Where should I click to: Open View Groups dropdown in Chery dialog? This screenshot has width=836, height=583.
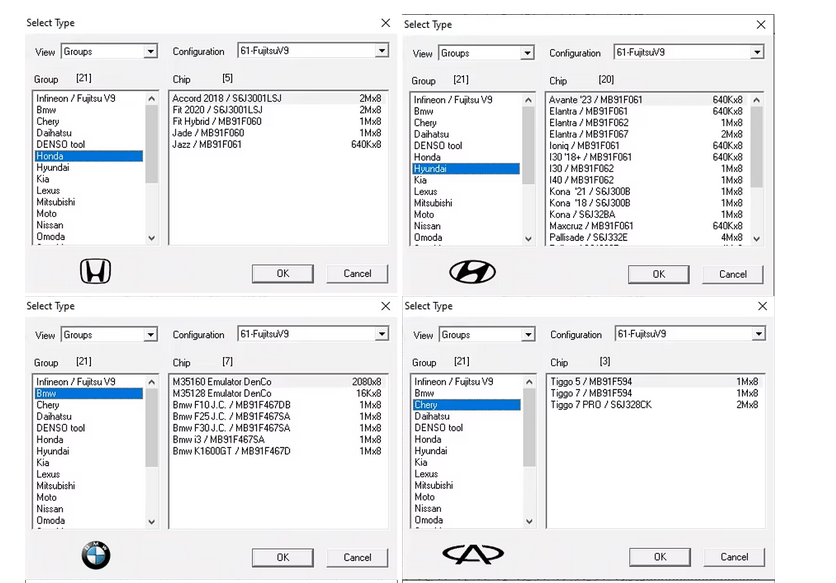pos(528,335)
